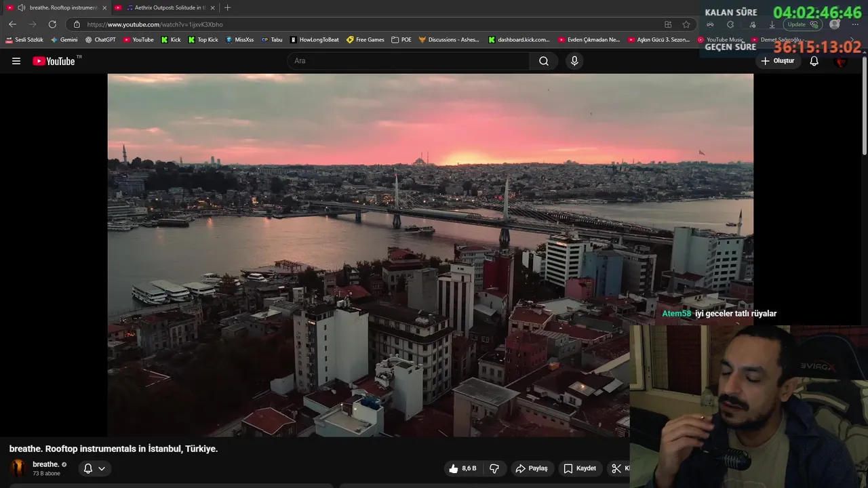Open the clip scissors button
Viewport: 868px width, 488px height.
point(619,468)
